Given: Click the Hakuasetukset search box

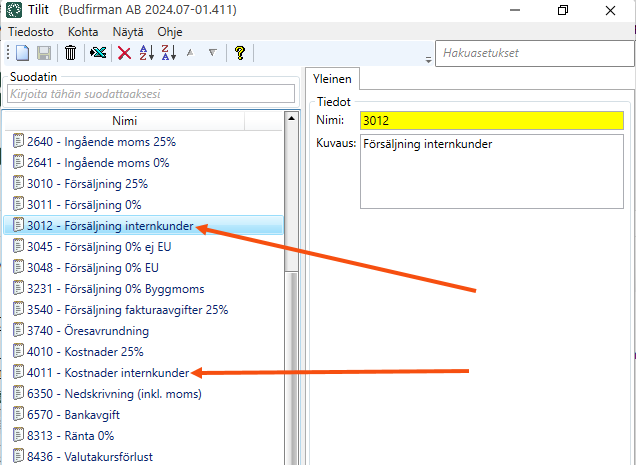Looking at the screenshot, I should (534, 52).
